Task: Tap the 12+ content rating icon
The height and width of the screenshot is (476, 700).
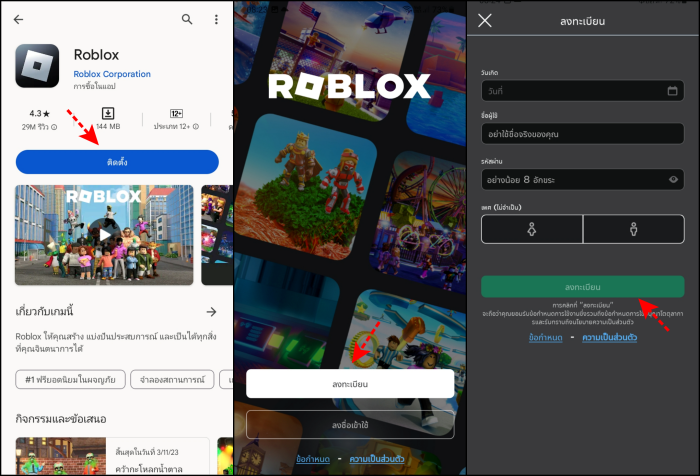Action: click(x=176, y=113)
